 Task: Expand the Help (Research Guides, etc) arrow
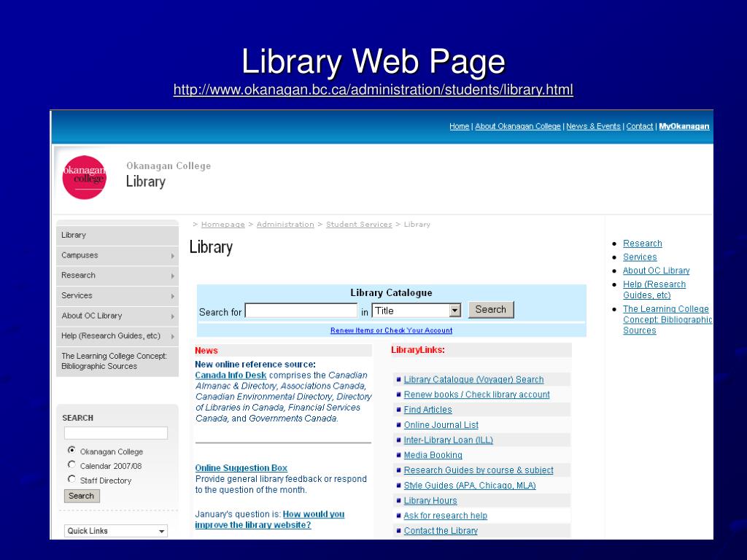(172, 337)
